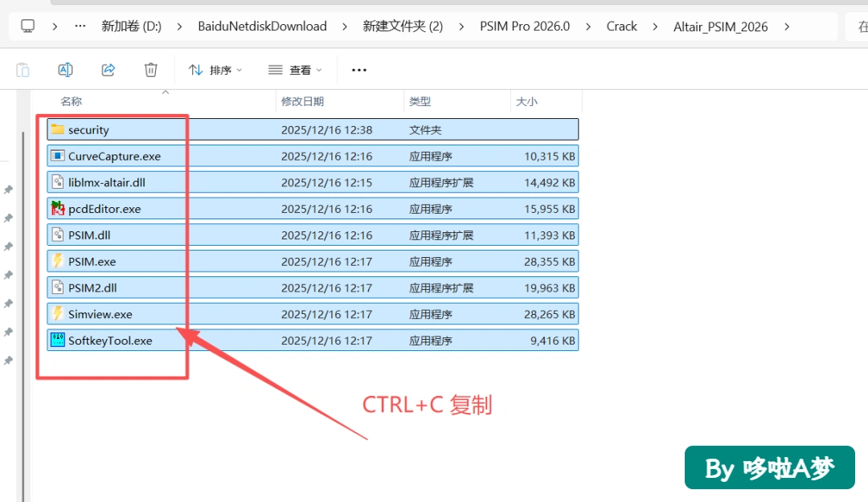The width and height of the screenshot is (868, 502).
Task: Show hidden breadcrumb path via ellipsis
Action: click(80, 26)
